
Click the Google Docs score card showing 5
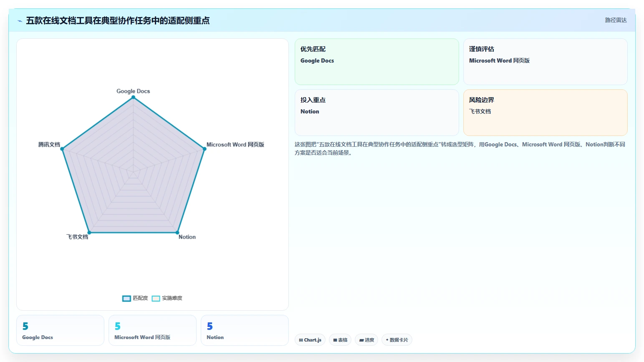[60, 330]
